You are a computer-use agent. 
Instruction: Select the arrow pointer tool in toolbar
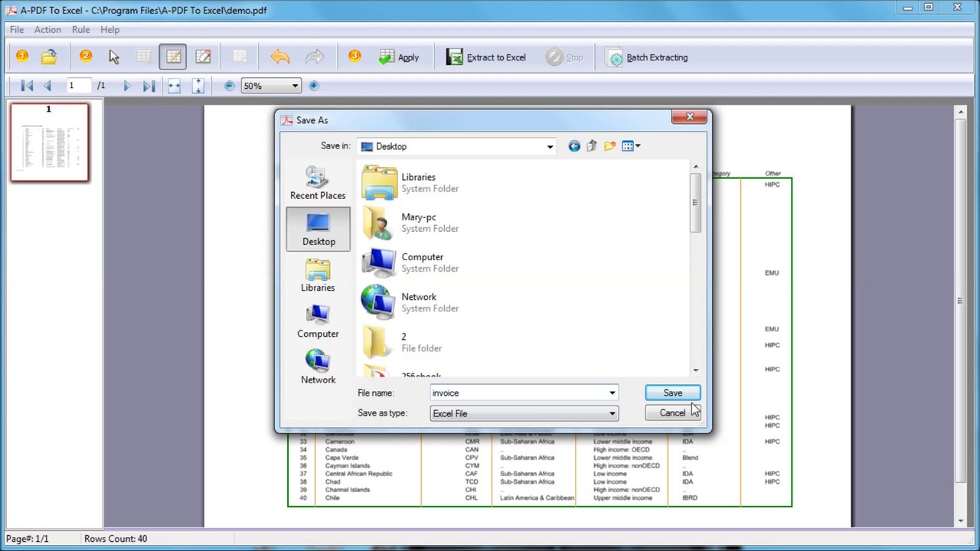[x=114, y=57]
